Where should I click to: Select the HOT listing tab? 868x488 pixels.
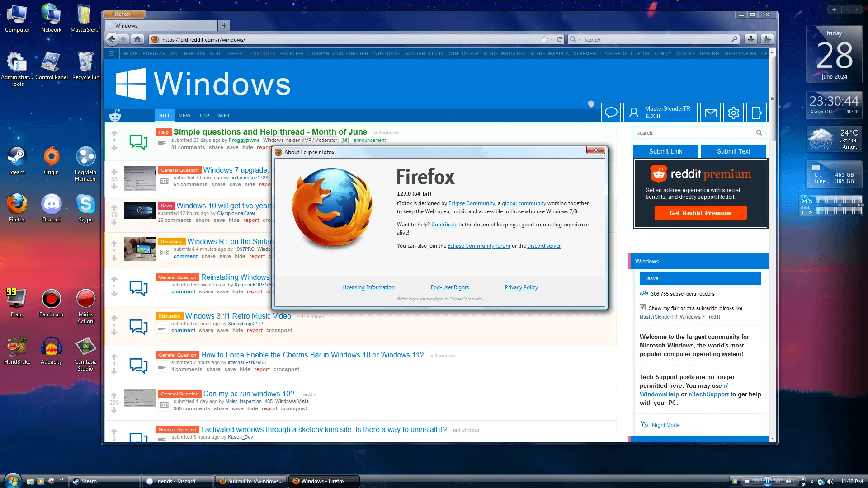pos(165,116)
